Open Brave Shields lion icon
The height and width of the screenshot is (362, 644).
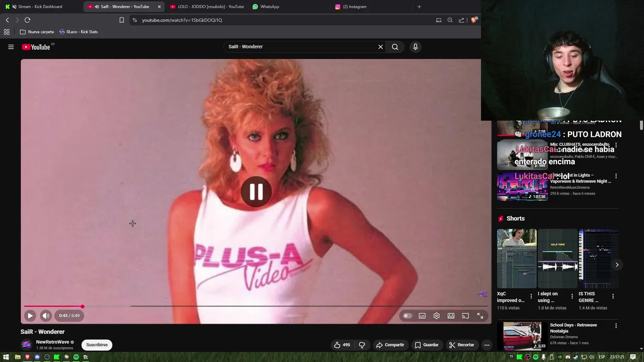(474, 20)
